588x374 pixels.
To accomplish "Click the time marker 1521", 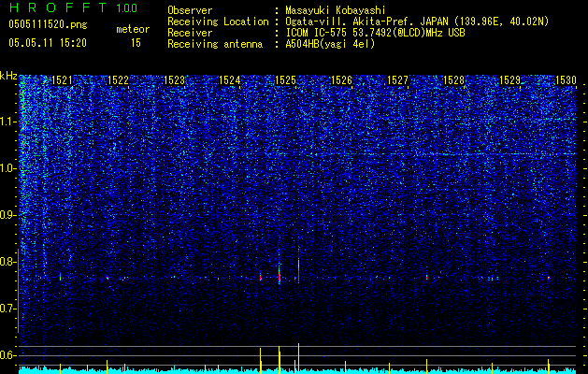I will coord(62,80).
